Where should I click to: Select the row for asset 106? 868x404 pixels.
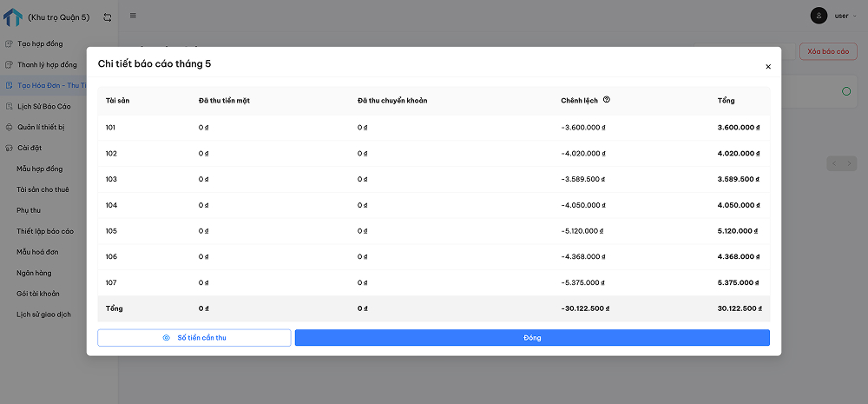coord(433,256)
